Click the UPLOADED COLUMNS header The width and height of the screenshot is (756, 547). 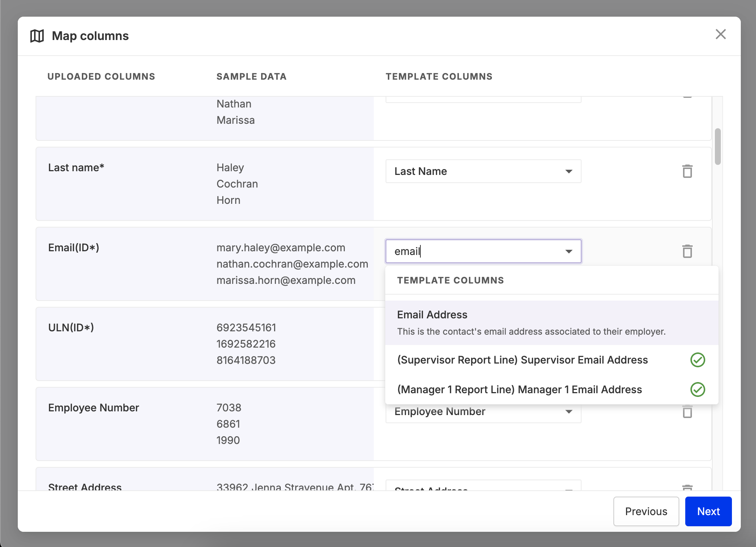click(101, 76)
